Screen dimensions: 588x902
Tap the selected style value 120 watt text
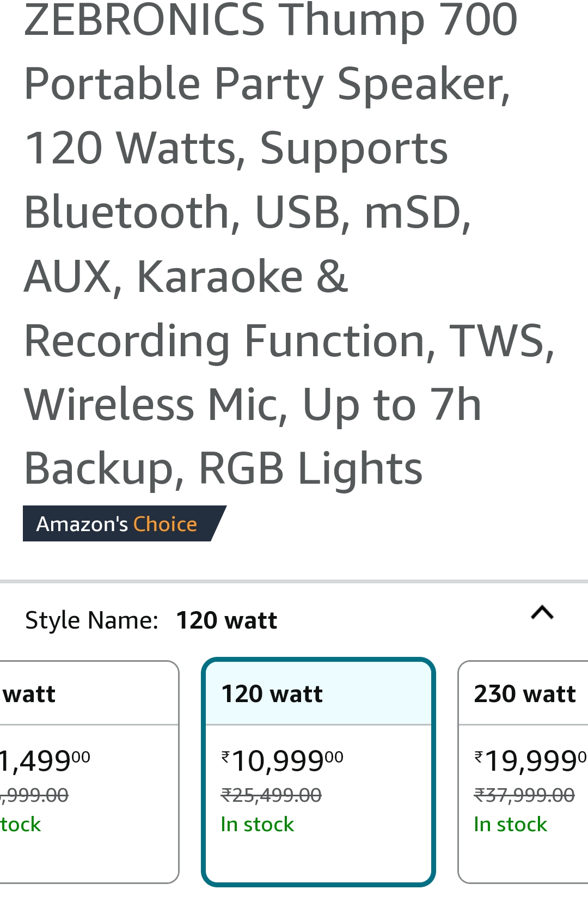pyautogui.click(x=227, y=620)
